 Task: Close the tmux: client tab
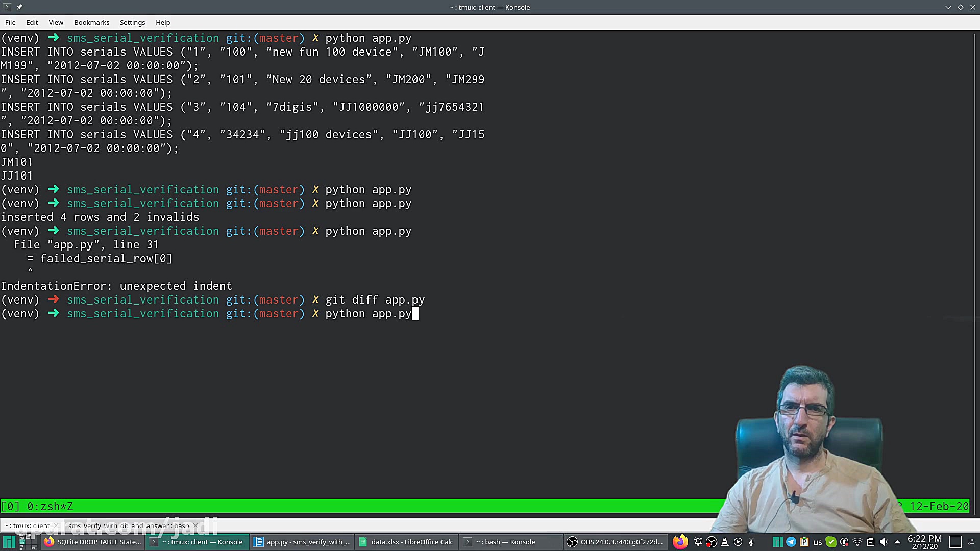click(56, 525)
